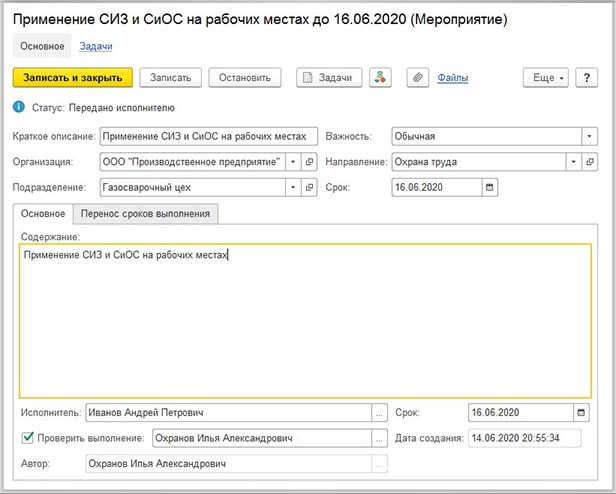Click the Автор ellipsis selection button

click(x=379, y=464)
